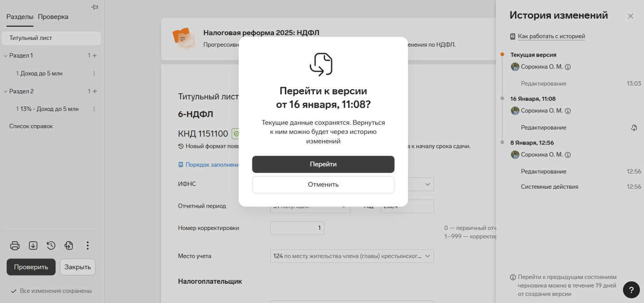This screenshot has height=303, width=644.
Task: Click info icon beside Текущая версия author
Action: pos(568,67)
